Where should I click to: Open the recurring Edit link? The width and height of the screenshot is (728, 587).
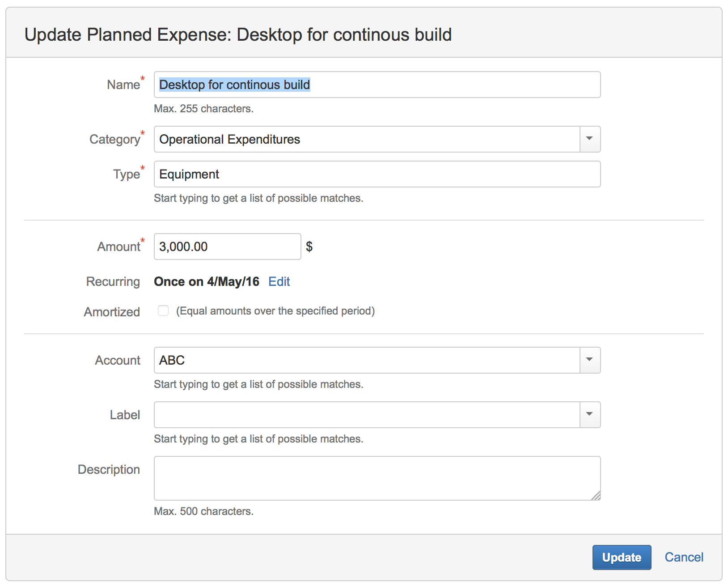click(279, 281)
